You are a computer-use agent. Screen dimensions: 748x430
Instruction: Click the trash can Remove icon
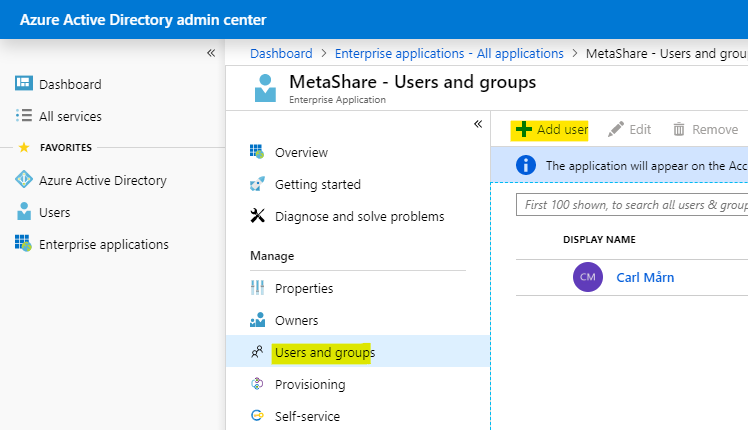(679, 129)
